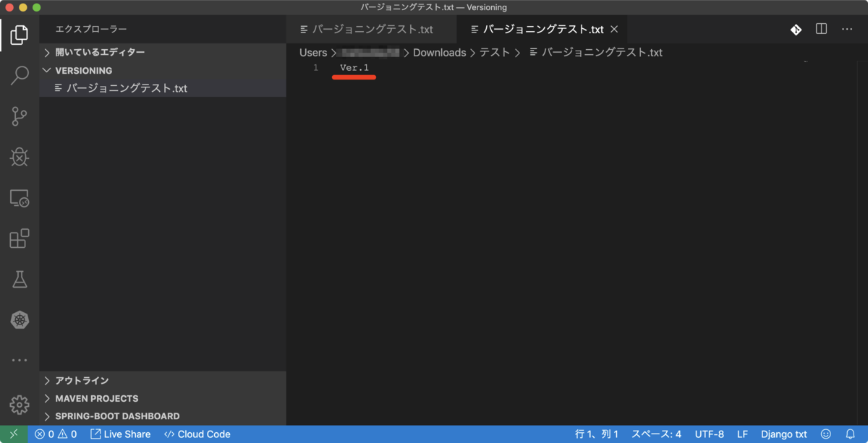
Task: Open the Extensions view icon
Action: (x=20, y=238)
